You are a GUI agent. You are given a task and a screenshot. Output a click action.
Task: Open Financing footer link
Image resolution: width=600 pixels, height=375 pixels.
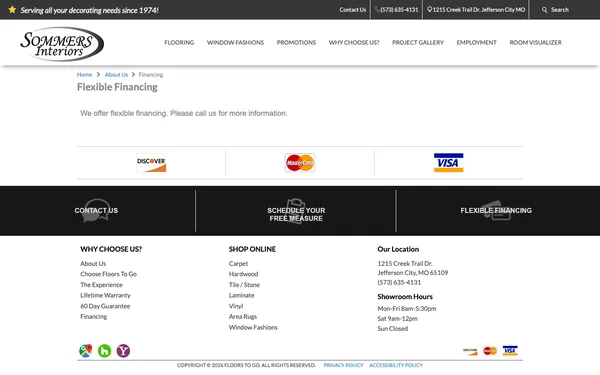(x=94, y=316)
